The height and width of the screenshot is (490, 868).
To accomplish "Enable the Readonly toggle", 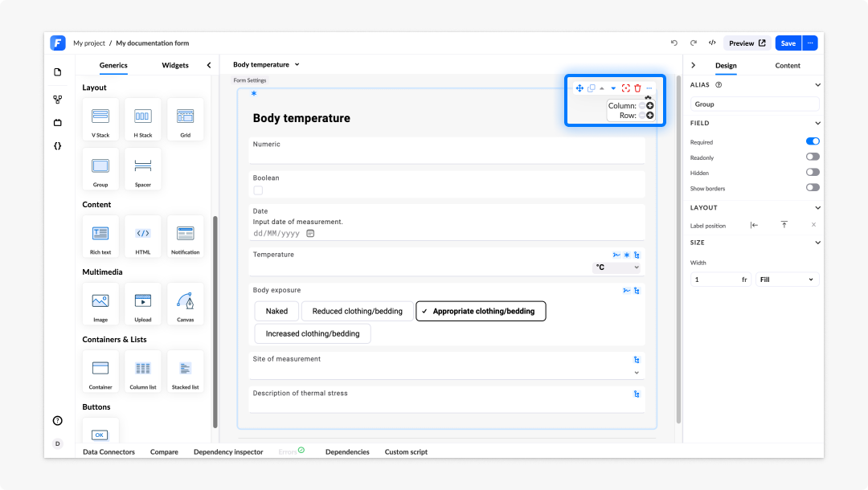I will point(813,157).
